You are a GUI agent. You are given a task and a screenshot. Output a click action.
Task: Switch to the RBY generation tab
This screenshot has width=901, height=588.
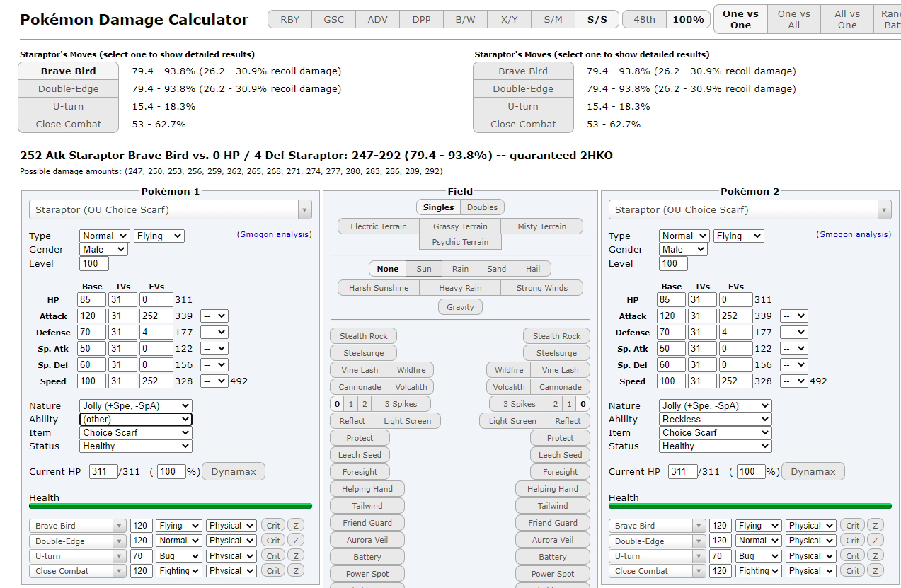tap(290, 19)
